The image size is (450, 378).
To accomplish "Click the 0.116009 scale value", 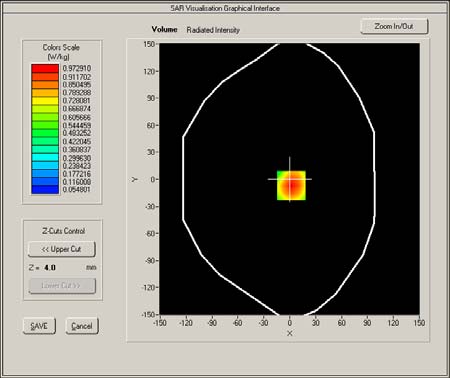I will [x=77, y=182].
